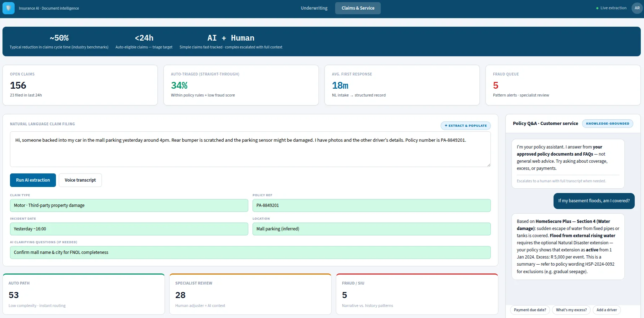
Task: Ask the Payment due date? suggestion
Action: (x=530, y=310)
